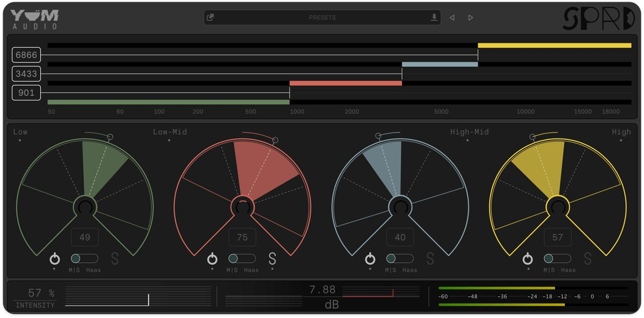Click the Low band power icon
This screenshot has width=644, height=318.
coord(55,259)
